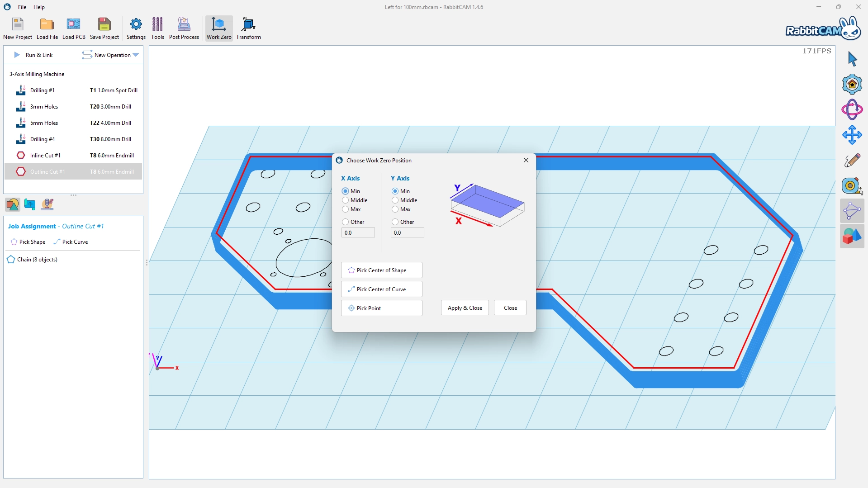The image size is (868, 488).
Task: Open the Help menu
Action: (39, 7)
